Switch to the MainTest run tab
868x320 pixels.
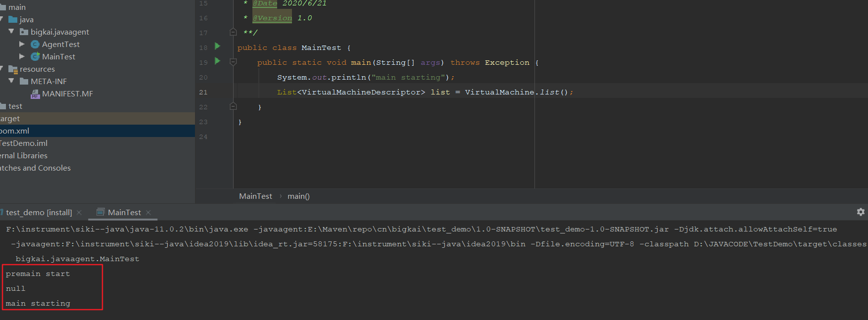pyautogui.click(x=124, y=212)
